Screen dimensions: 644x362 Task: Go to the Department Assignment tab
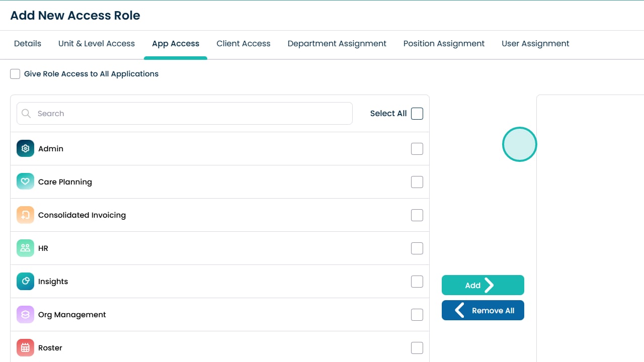[337, 44]
